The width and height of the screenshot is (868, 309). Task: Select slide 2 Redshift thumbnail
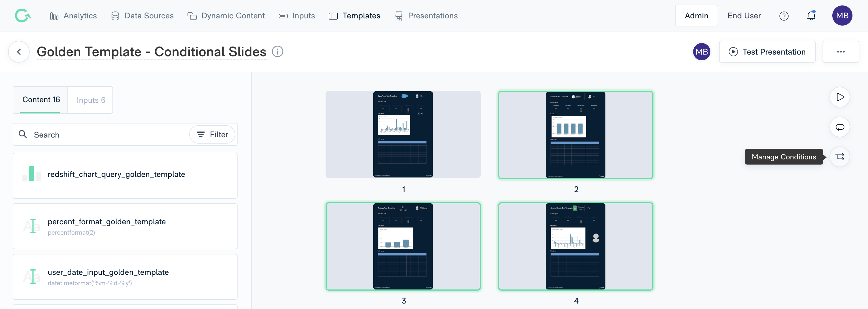coord(576,135)
